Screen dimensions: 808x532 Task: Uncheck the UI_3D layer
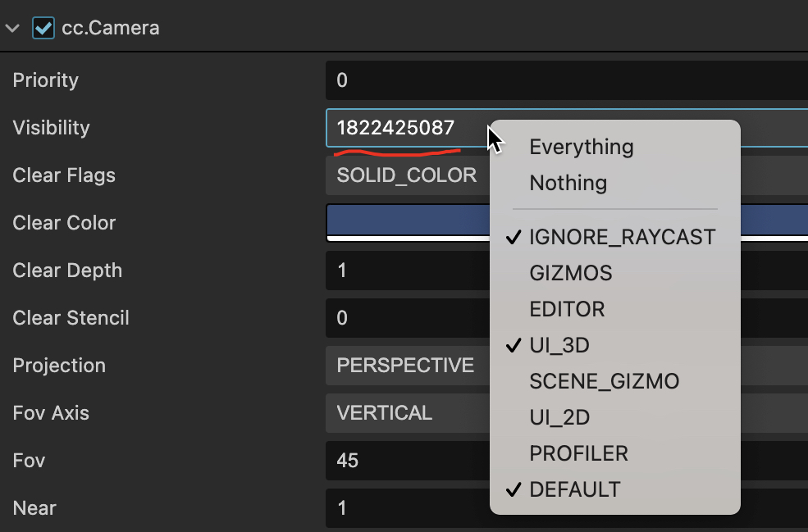point(559,345)
